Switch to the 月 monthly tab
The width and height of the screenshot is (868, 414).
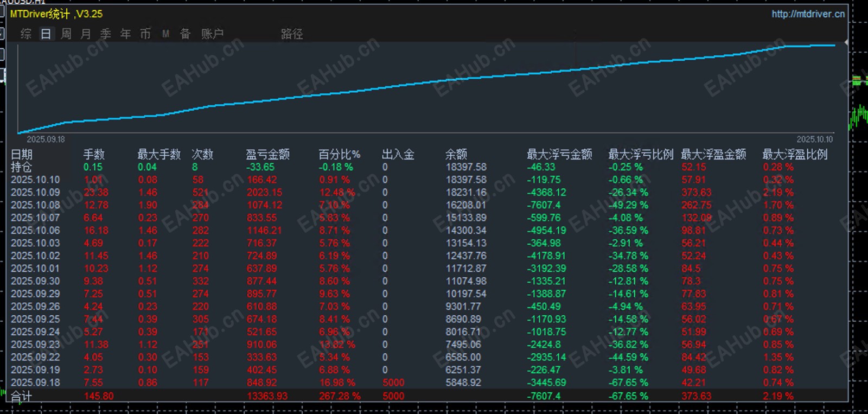coord(86,34)
